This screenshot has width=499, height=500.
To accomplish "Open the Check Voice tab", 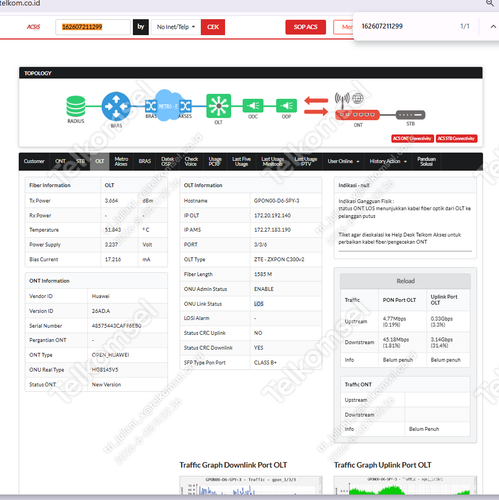I will click(191, 161).
